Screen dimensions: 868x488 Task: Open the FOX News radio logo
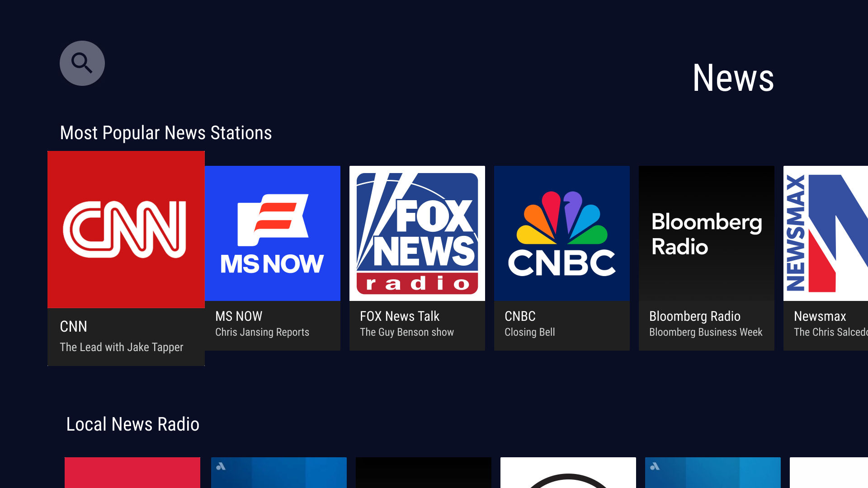[417, 233]
